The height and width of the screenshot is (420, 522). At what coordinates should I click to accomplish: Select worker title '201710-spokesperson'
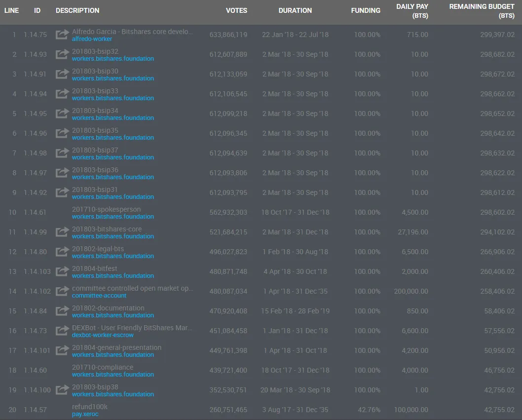(106, 209)
